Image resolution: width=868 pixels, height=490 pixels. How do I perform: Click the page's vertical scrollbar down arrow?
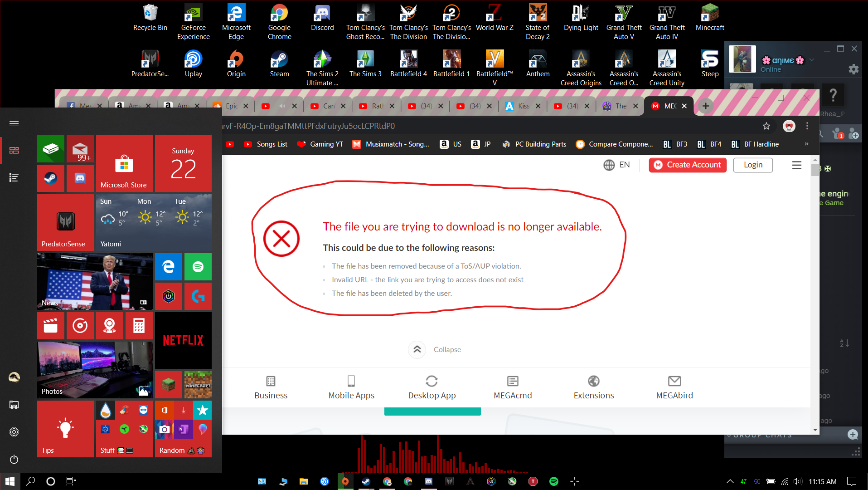pos(815,430)
